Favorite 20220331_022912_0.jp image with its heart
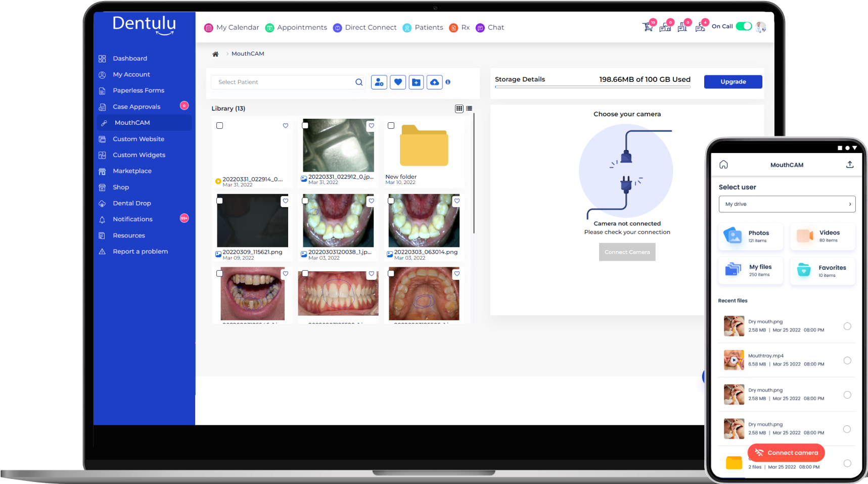The width and height of the screenshot is (868, 484). (371, 126)
